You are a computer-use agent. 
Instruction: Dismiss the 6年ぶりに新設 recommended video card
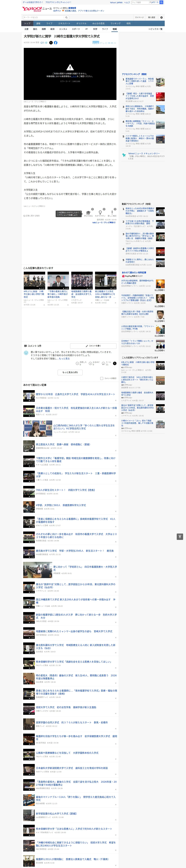(x=44, y=305)
